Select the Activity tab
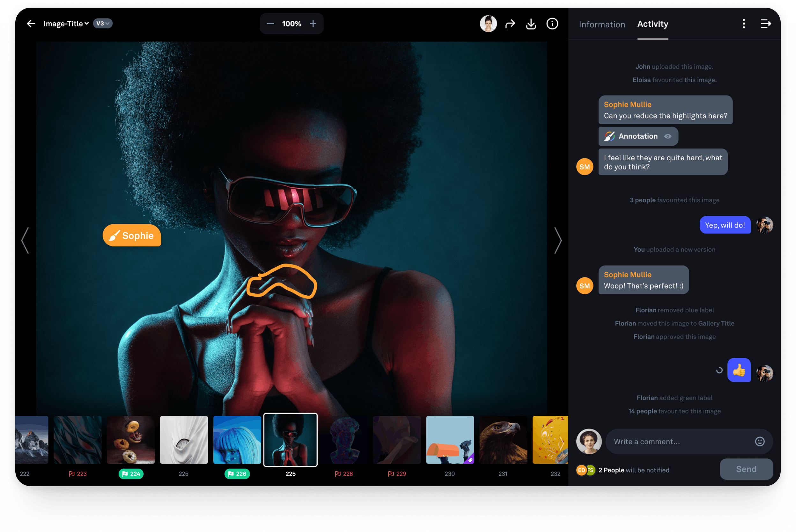Screen dimensions: 796x532 (652, 24)
